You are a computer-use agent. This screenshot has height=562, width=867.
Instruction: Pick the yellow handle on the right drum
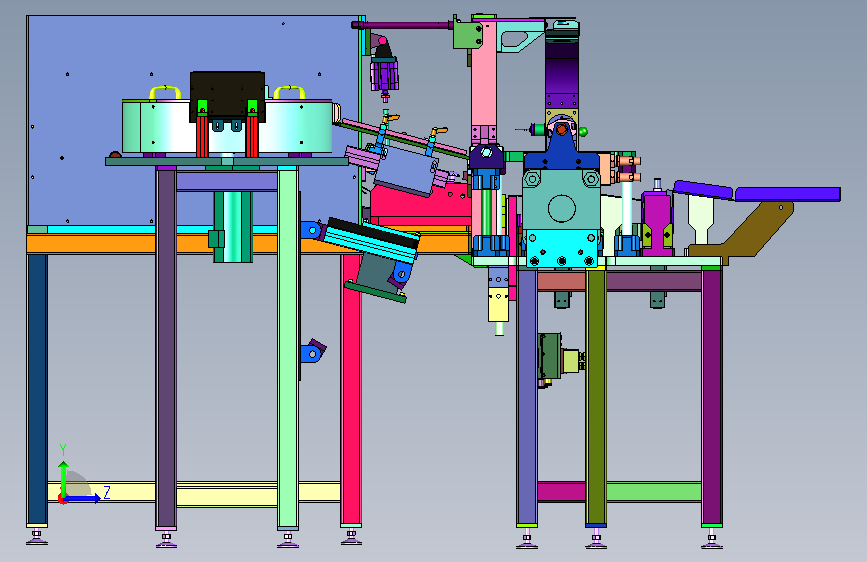click(289, 92)
